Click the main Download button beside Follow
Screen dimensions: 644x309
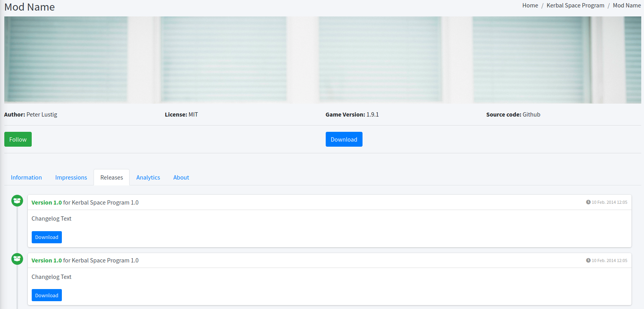344,139
